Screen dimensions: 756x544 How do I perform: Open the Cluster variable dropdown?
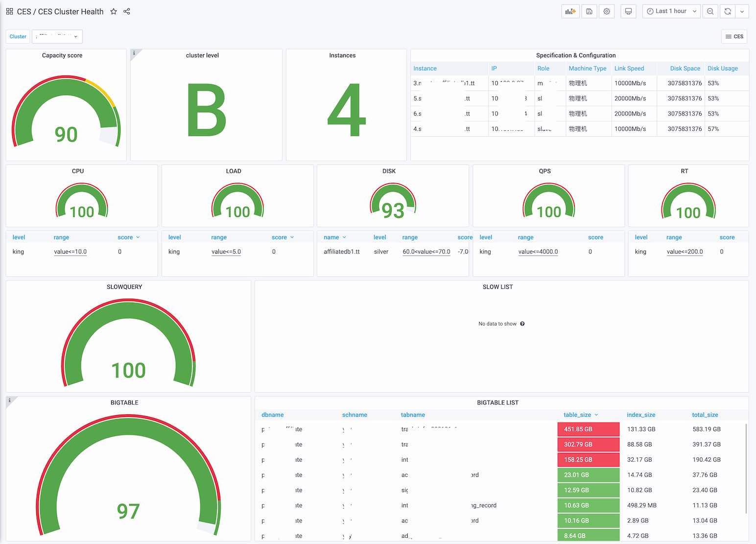[57, 36]
